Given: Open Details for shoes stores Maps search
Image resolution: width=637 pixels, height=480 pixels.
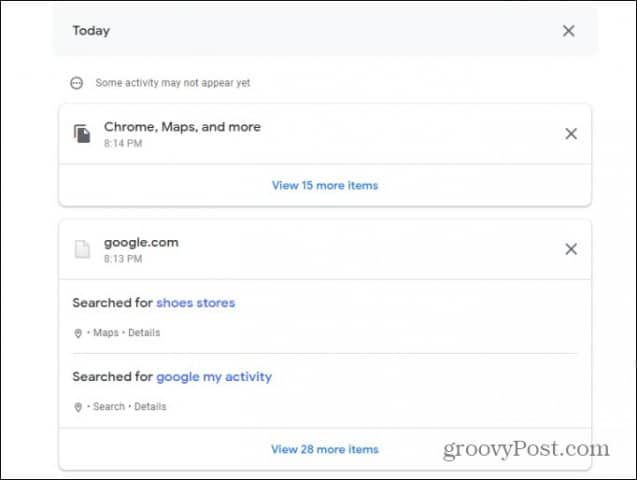Looking at the screenshot, I should [x=144, y=333].
